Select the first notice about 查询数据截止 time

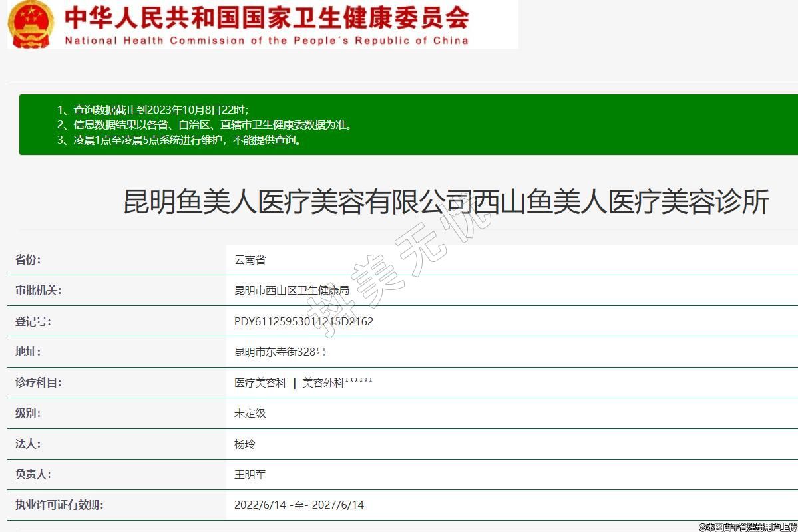pos(152,110)
